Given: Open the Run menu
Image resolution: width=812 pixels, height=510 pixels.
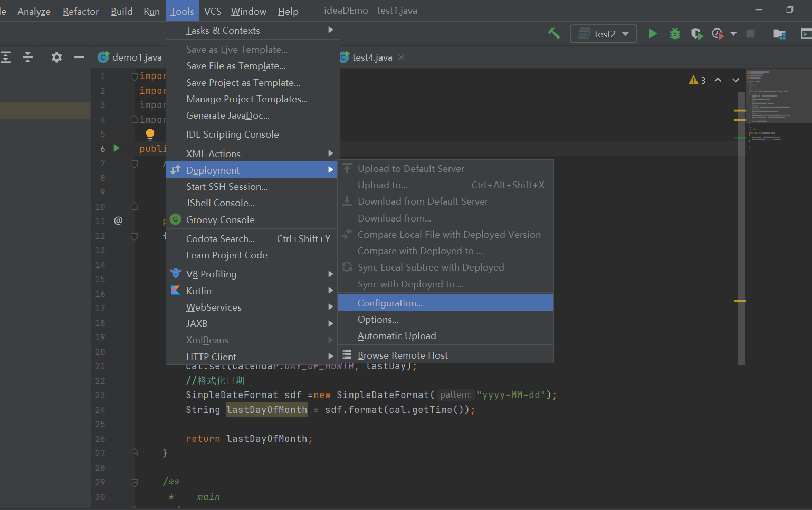Looking at the screenshot, I should 151,11.
